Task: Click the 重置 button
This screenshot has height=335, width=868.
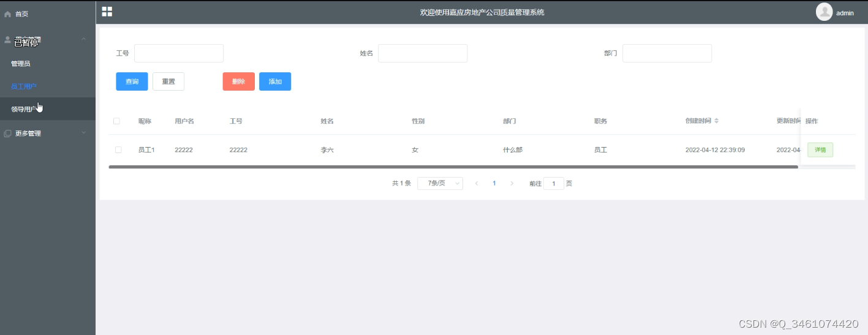Action: pos(168,81)
